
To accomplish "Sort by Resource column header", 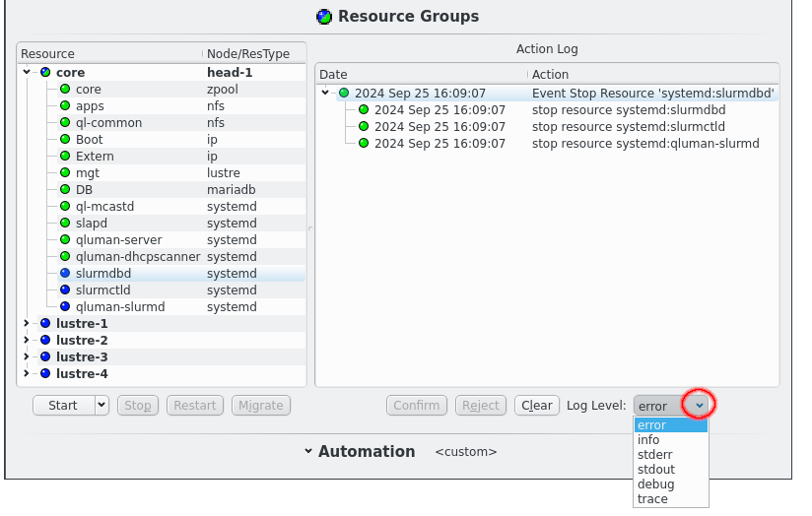I will [109, 54].
